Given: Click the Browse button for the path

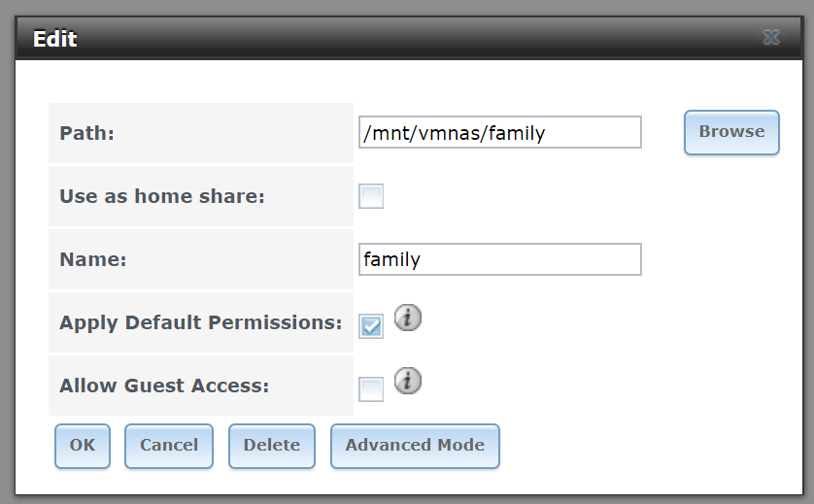Looking at the screenshot, I should point(731,132).
